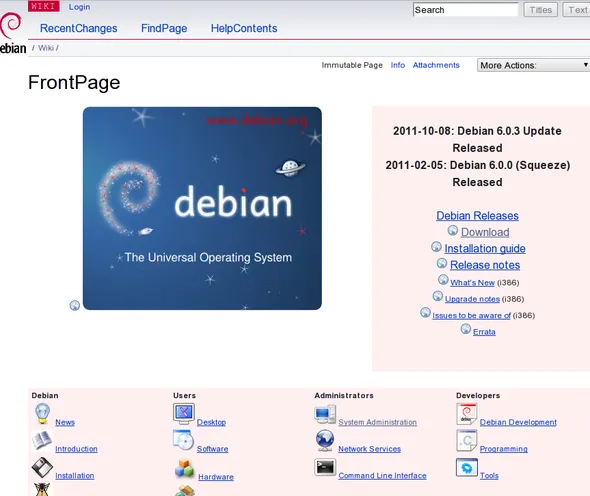Open the Installation link under Debian

(x=75, y=476)
